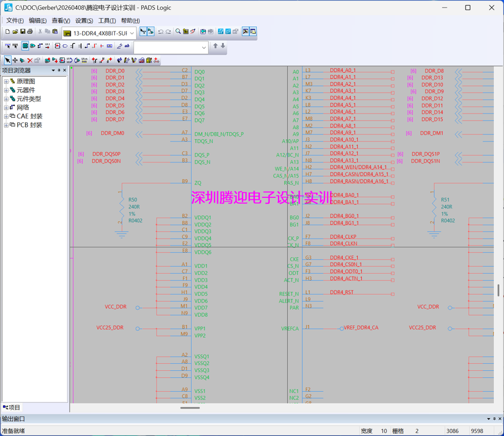This screenshot has width=504, height=436.
Task: Open the sheet selector 13-DDR4_4X8BIT dropdown
Action: click(132, 33)
